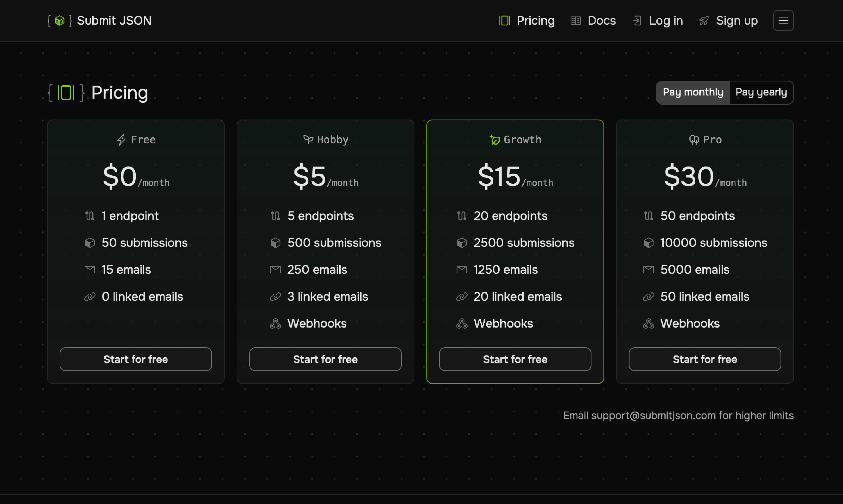
Task: Click the leaf icon next to Growth
Action: pyautogui.click(x=495, y=139)
